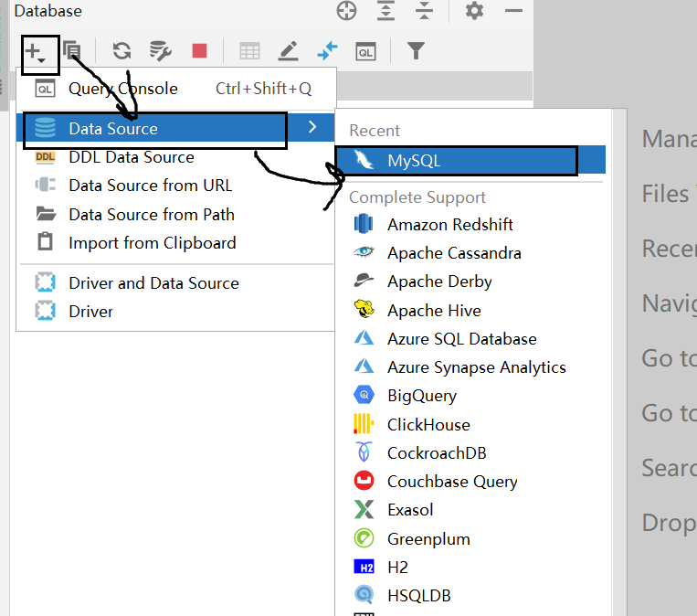Viewport: 697px width, 616px height.
Task: Choose Couchbase Query data source
Action: [x=470, y=482]
